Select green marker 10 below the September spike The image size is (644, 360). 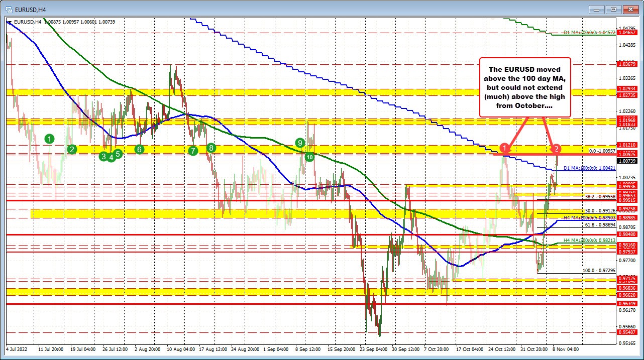click(x=309, y=157)
